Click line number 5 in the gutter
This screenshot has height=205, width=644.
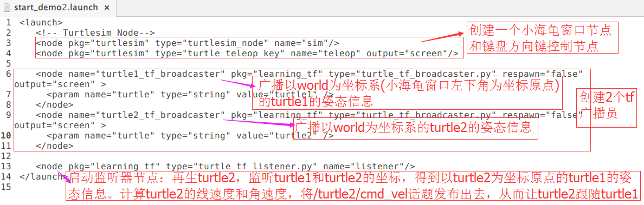point(9,64)
